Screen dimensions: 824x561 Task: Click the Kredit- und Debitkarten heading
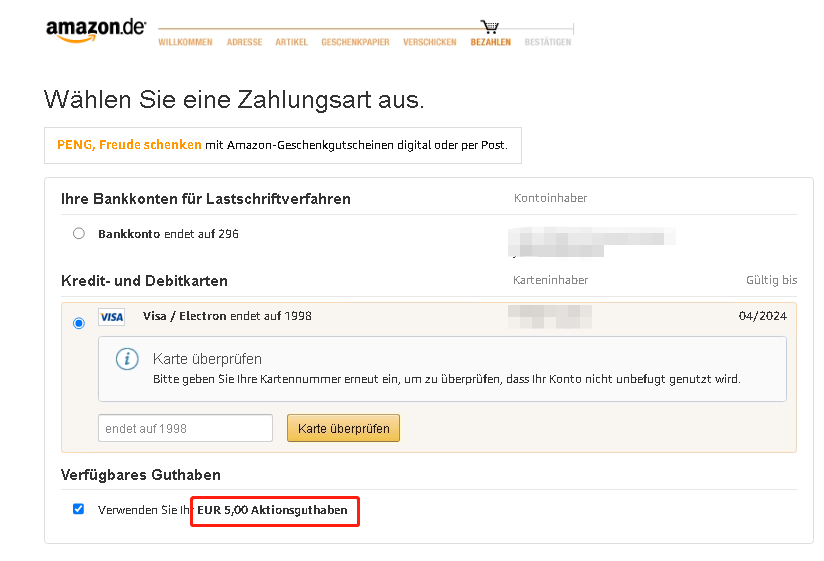coord(145,281)
